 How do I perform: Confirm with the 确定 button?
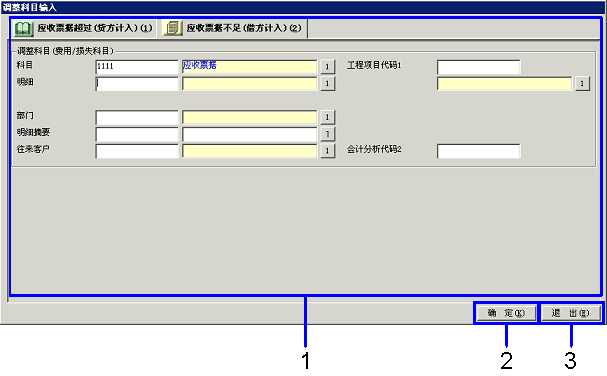pos(506,313)
